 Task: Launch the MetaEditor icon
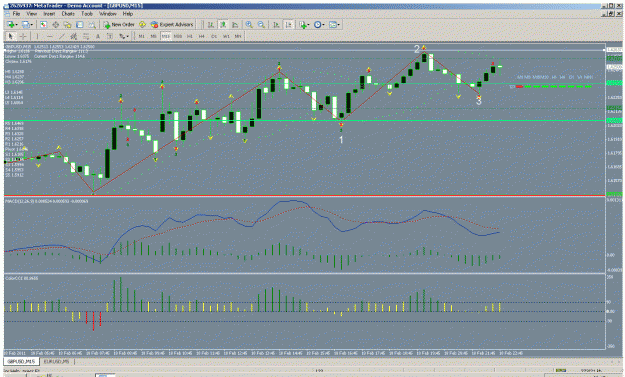(142, 25)
